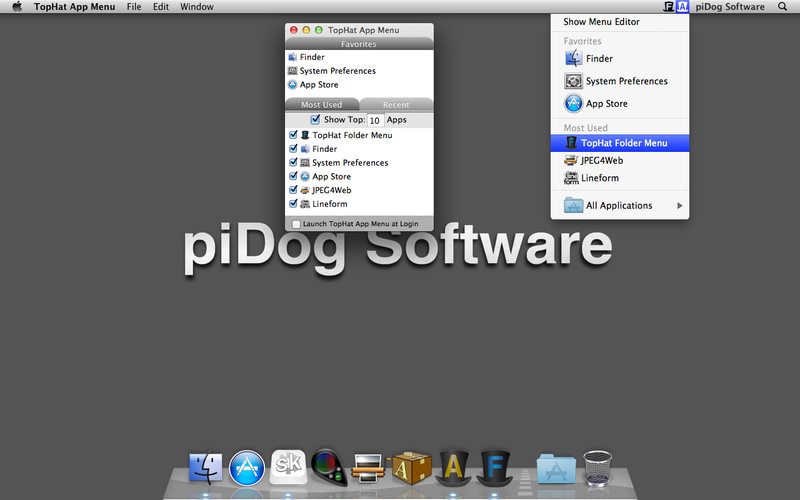Uncheck the Lineform checkbox
800x500 pixels.
pos(293,204)
